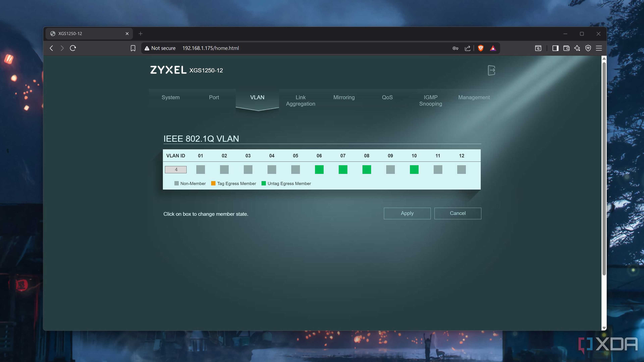Image resolution: width=644 pixels, height=362 pixels.
Task: Click the browser forward arrow
Action: (x=62, y=48)
